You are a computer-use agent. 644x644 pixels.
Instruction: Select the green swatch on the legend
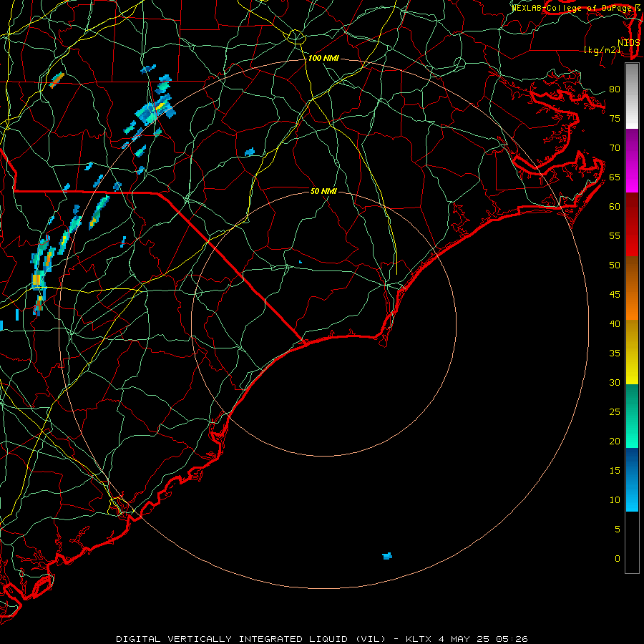point(632,416)
